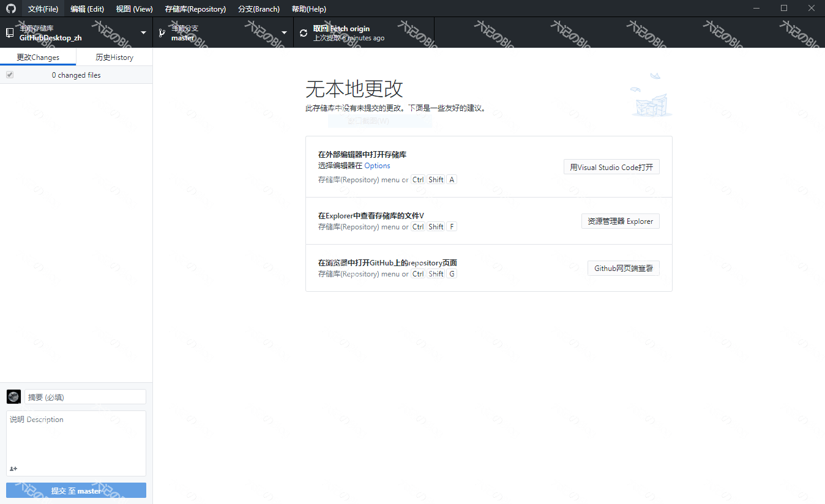Image resolution: width=825 pixels, height=504 pixels.
Task: Click the 用Visual Studio Code打开 button
Action: pyautogui.click(x=611, y=167)
